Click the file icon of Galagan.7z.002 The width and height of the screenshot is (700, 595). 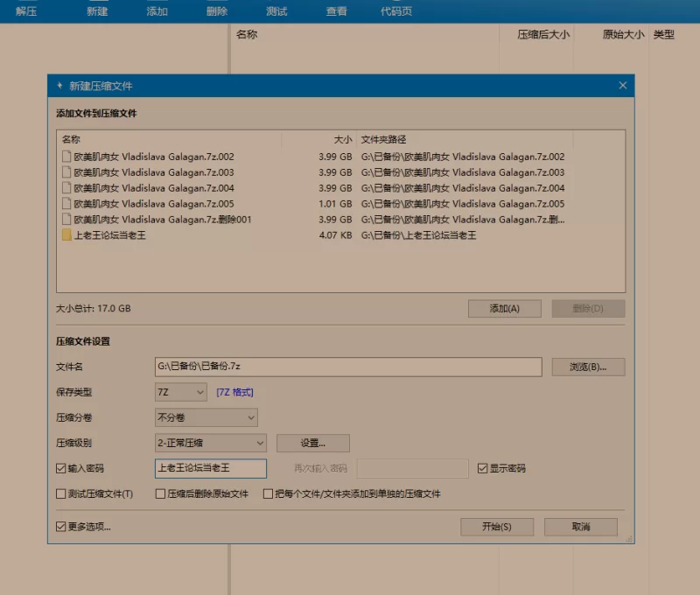(66, 157)
